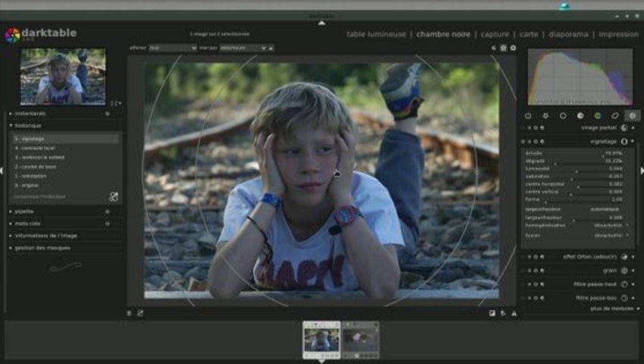Show only active modules via power icon

[x=528, y=116]
